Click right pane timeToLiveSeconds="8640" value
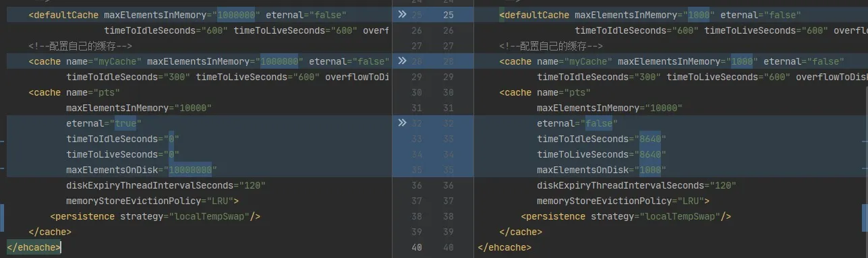The height and width of the screenshot is (258, 868). (x=650, y=154)
